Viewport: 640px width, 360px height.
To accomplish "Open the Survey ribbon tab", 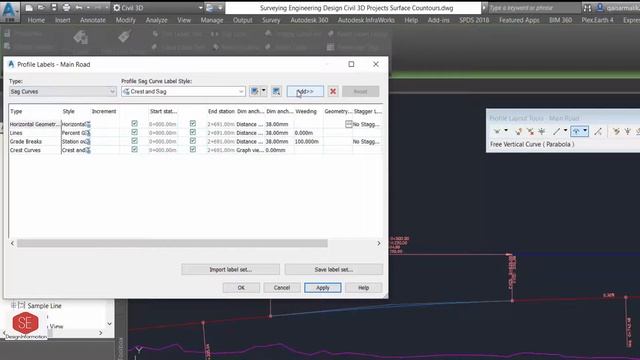I will click(271, 20).
